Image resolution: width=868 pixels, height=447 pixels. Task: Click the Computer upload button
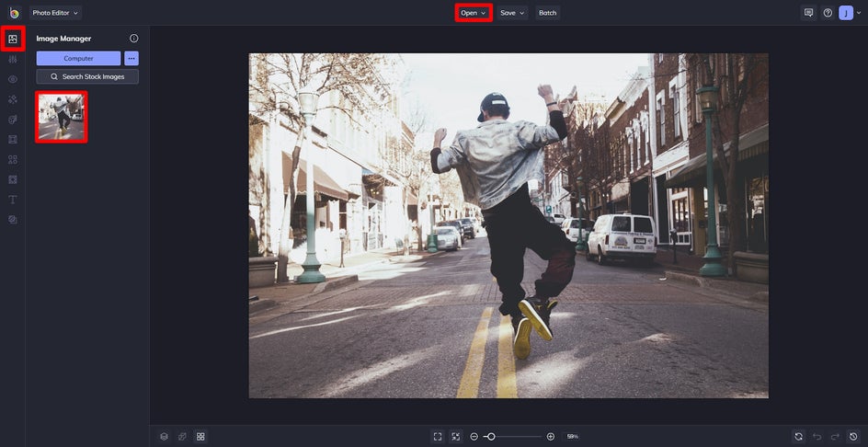pyautogui.click(x=78, y=58)
